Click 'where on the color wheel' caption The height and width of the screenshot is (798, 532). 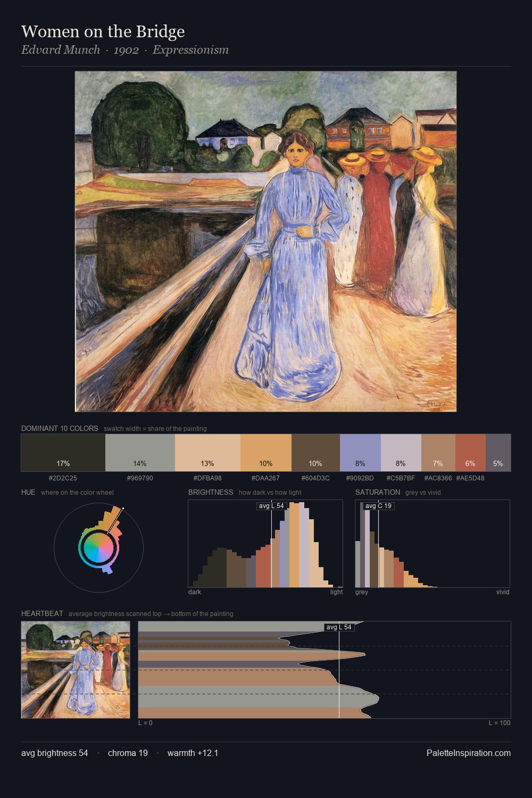[x=77, y=493]
